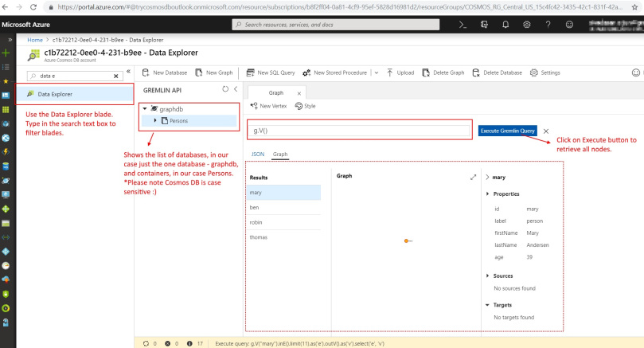Click the info count icon showing 17
This screenshot has height=348, width=644.
[x=189, y=343]
